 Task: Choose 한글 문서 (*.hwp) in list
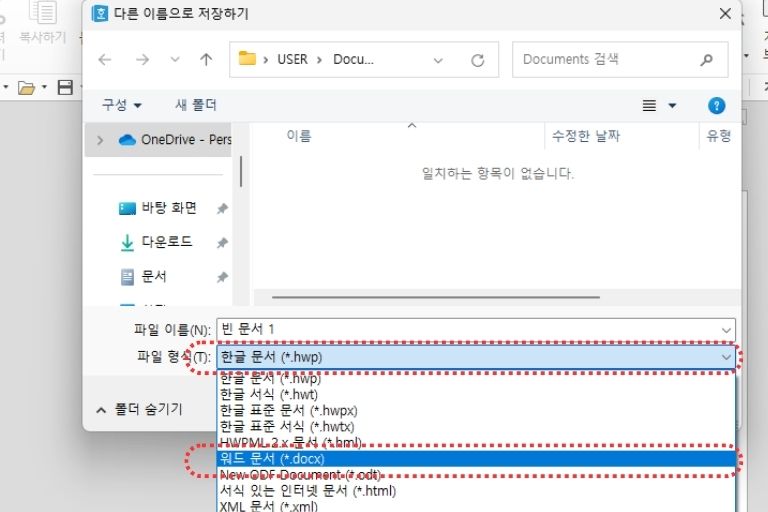pos(476,378)
